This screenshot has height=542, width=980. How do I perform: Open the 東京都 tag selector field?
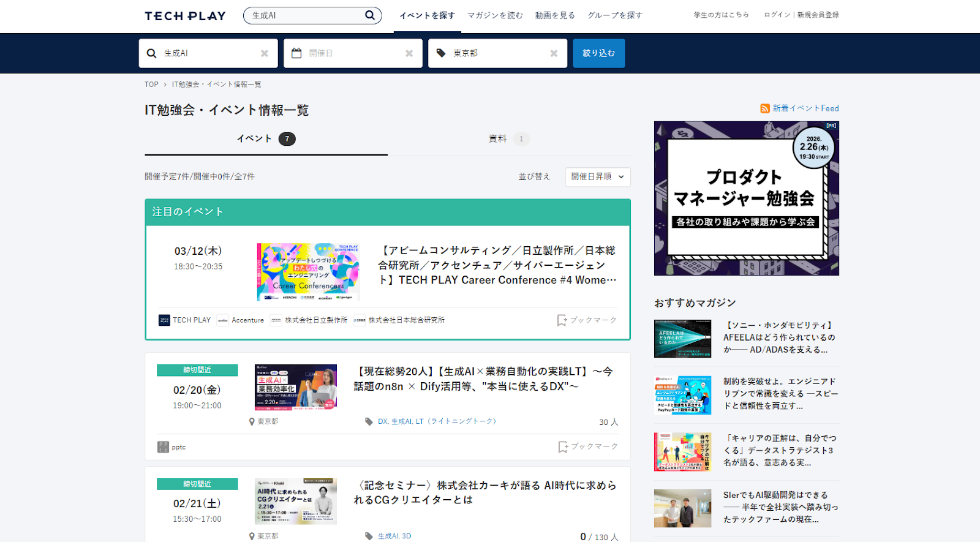[496, 53]
